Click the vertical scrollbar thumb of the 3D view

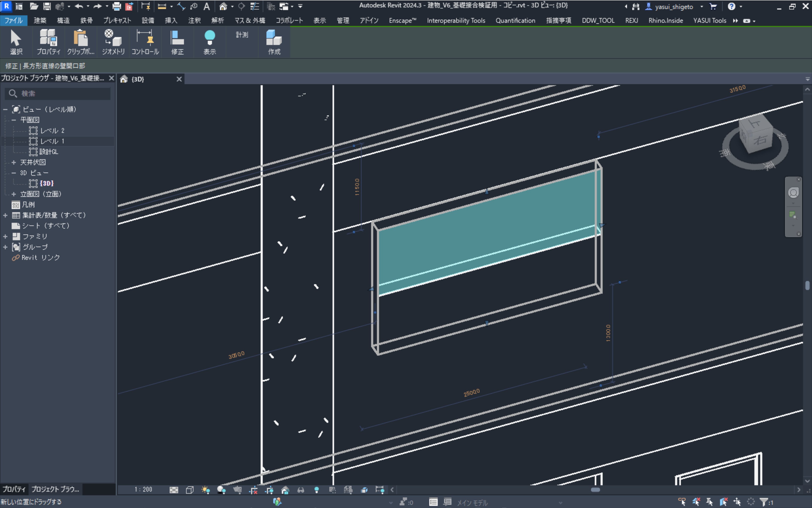pyautogui.click(x=807, y=285)
